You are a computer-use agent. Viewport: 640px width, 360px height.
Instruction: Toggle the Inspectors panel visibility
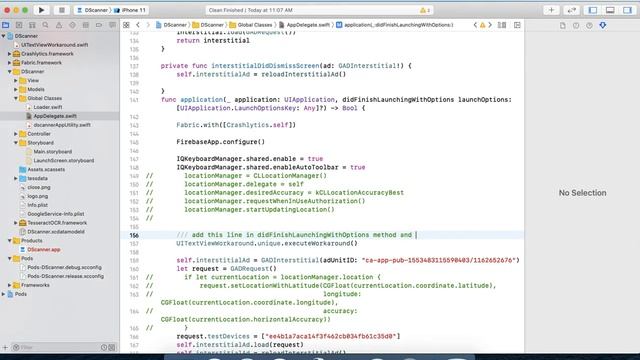(627, 10)
